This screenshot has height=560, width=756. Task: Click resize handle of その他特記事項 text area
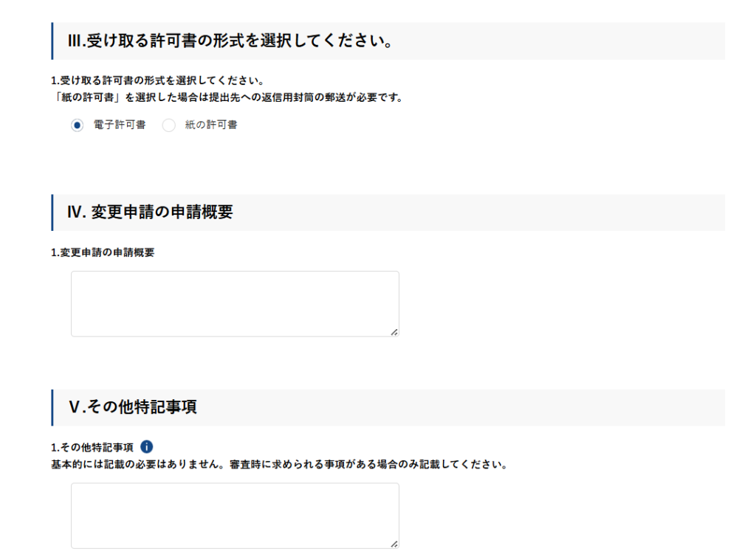(394, 544)
